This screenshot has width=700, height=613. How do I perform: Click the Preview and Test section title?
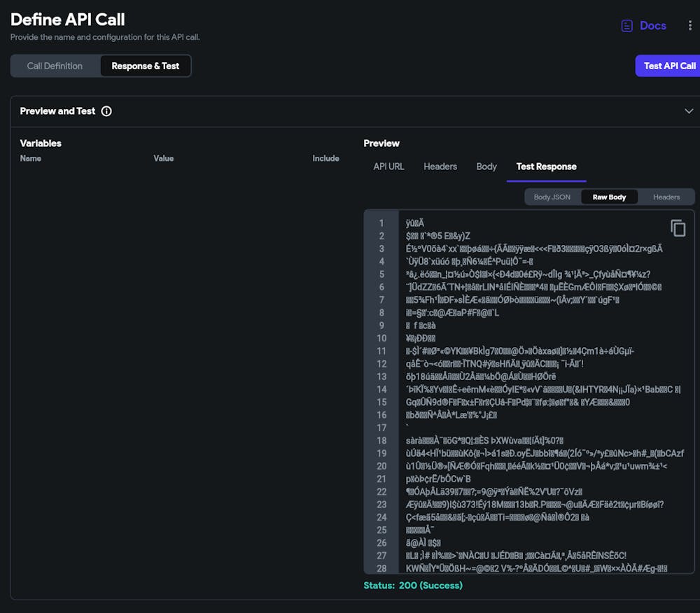tap(57, 111)
